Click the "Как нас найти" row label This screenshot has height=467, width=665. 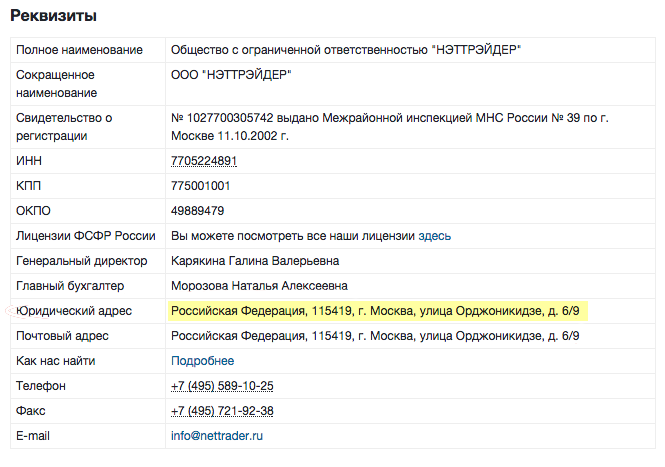click(56, 361)
